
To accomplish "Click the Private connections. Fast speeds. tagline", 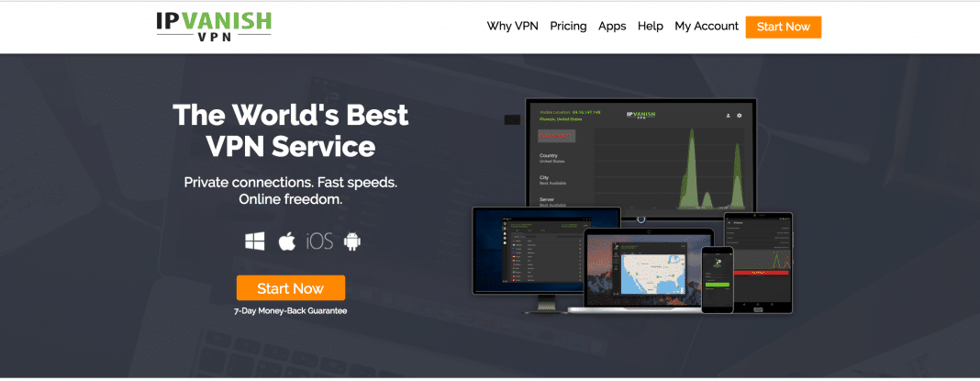I will point(291,184).
